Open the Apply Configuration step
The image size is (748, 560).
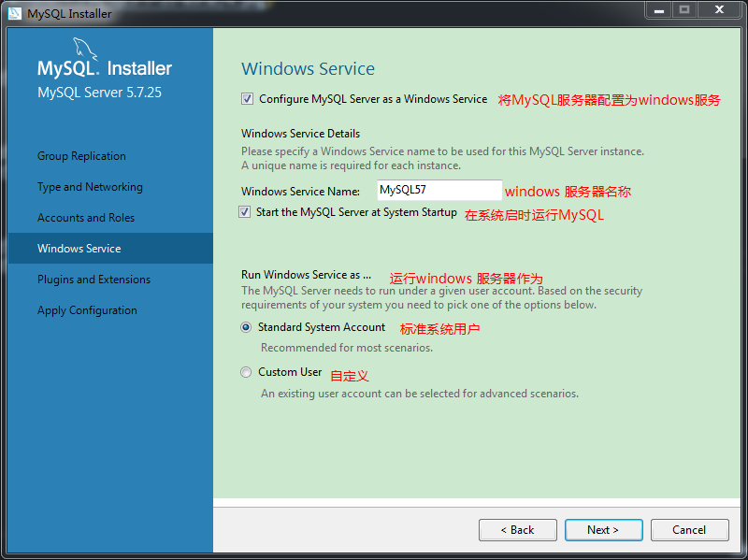pyautogui.click(x=87, y=310)
